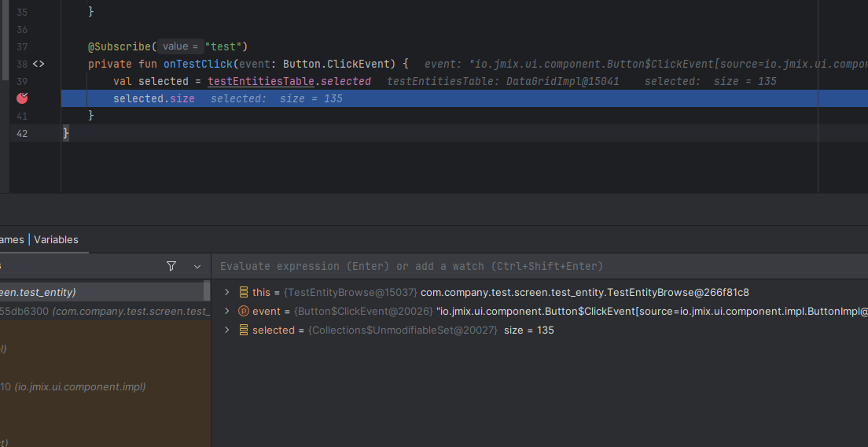This screenshot has height=447, width=868.
Task: Select the highlighted test_entity stack frame
Action: 102,292
